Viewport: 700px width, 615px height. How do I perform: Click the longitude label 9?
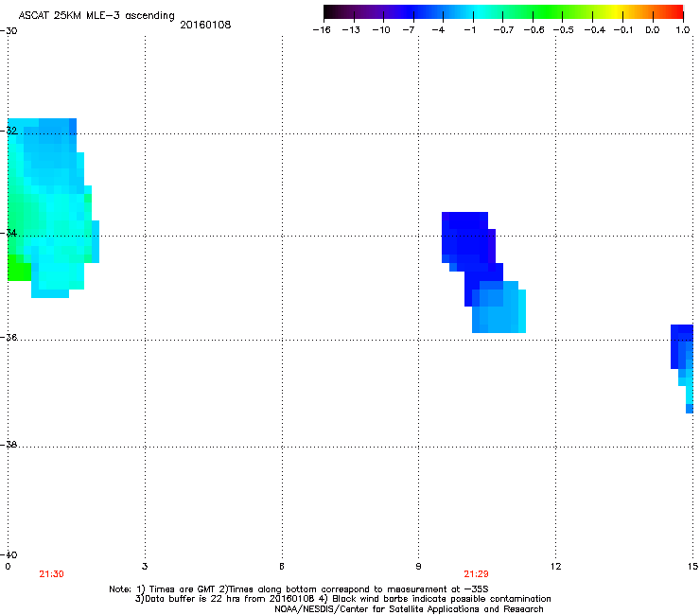coord(418,567)
